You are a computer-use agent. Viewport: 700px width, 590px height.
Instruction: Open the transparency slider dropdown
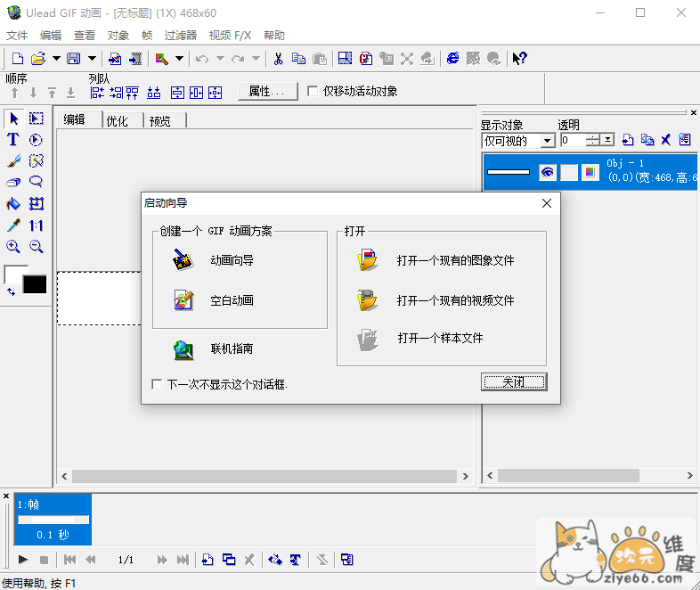[607, 140]
